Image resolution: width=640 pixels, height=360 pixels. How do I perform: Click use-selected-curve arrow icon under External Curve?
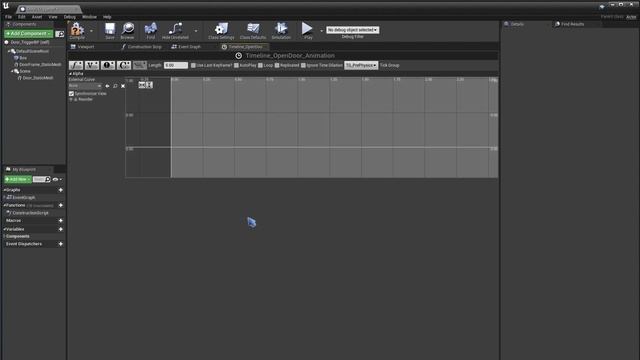pyautogui.click(x=107, y=86)
